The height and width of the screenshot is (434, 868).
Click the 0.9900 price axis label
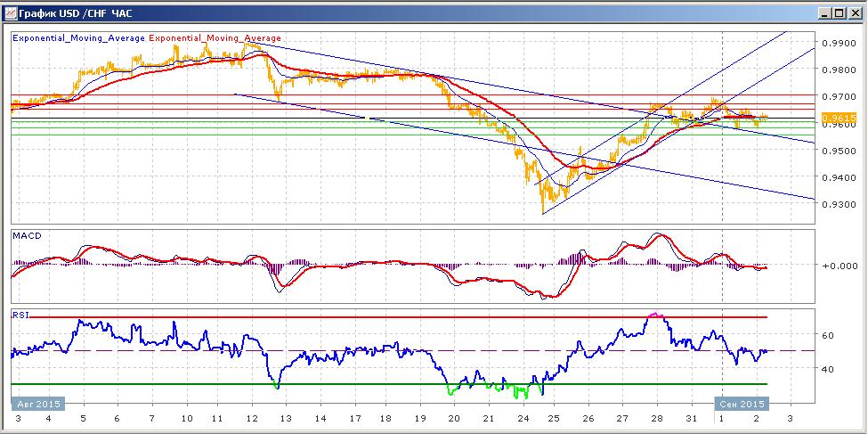[x=840, y=44]
